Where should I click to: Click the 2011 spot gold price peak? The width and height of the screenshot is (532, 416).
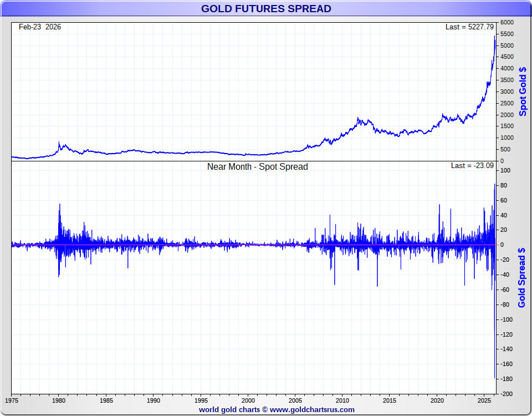click(359, 118)
